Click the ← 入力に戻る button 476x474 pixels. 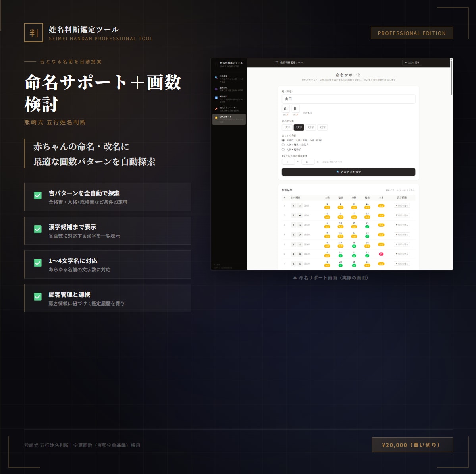coord(412,62)
